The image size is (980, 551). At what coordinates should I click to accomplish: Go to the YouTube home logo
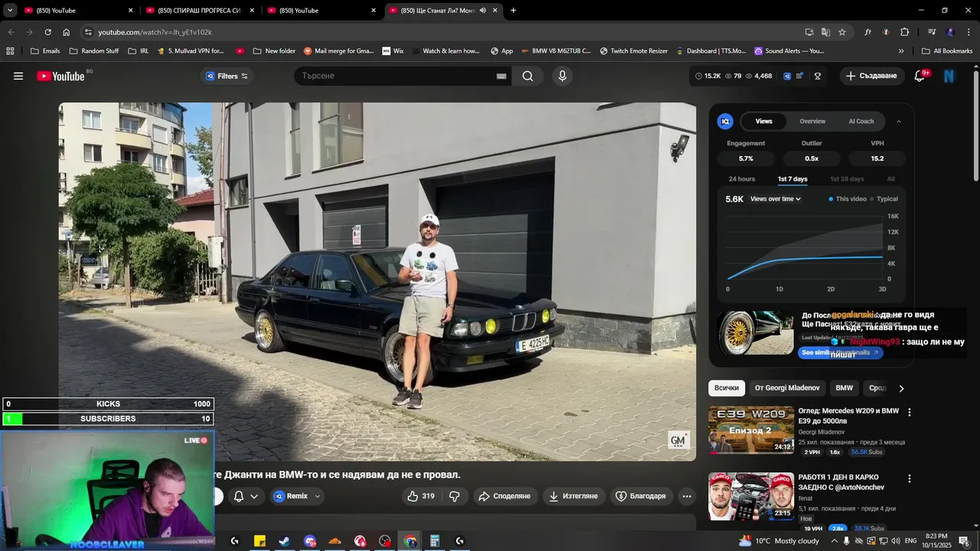click(x=61, y=76)
